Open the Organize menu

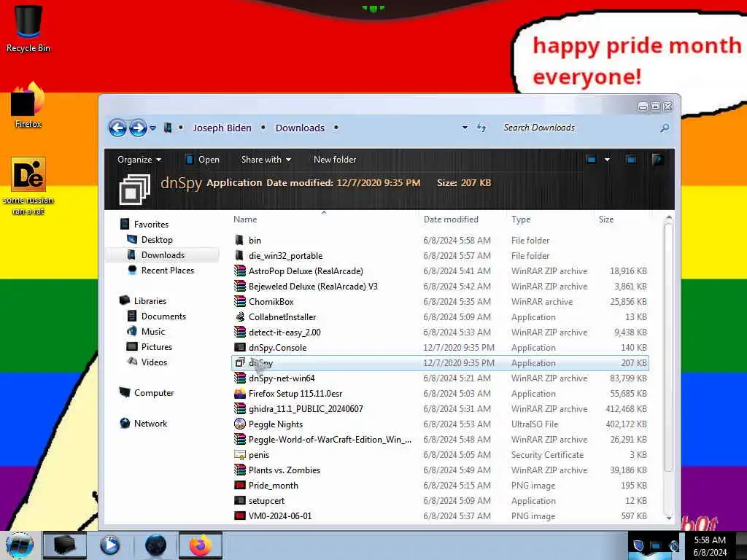139,160
